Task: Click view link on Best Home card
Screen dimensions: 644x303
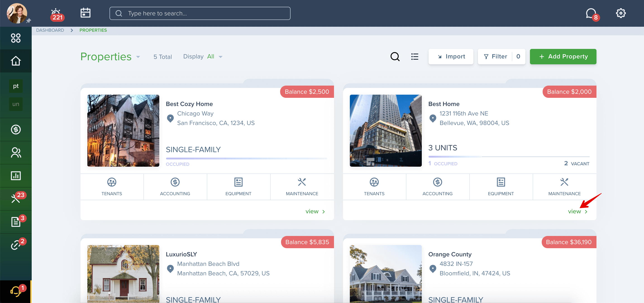Action: click(577, 212)
